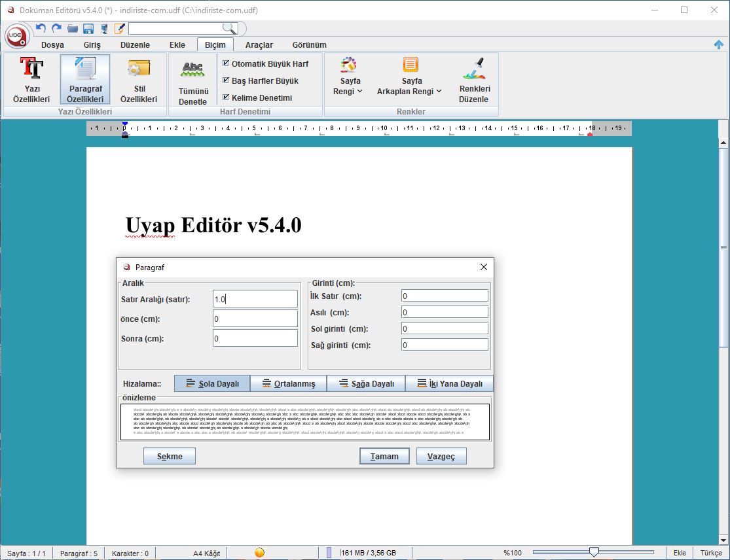This screenshot has height=560, width=730.
Task: Click the vertical scrollbar down arrow
Action: (x=723, y=540)
